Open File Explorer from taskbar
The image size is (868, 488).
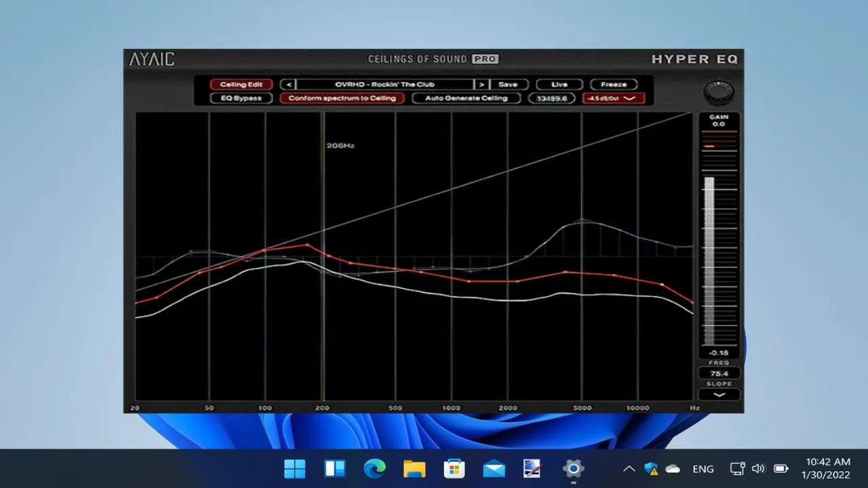point(414,468)
